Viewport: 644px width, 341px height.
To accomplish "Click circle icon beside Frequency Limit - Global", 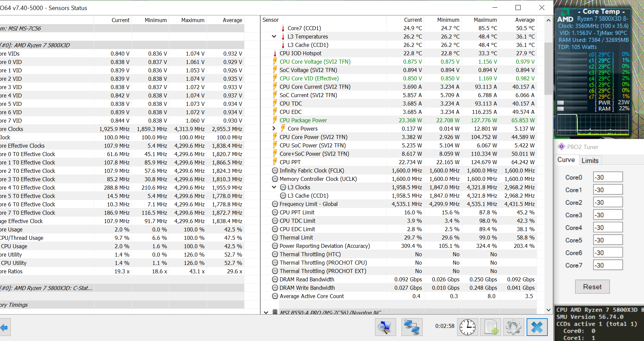I will click(275, 204).
